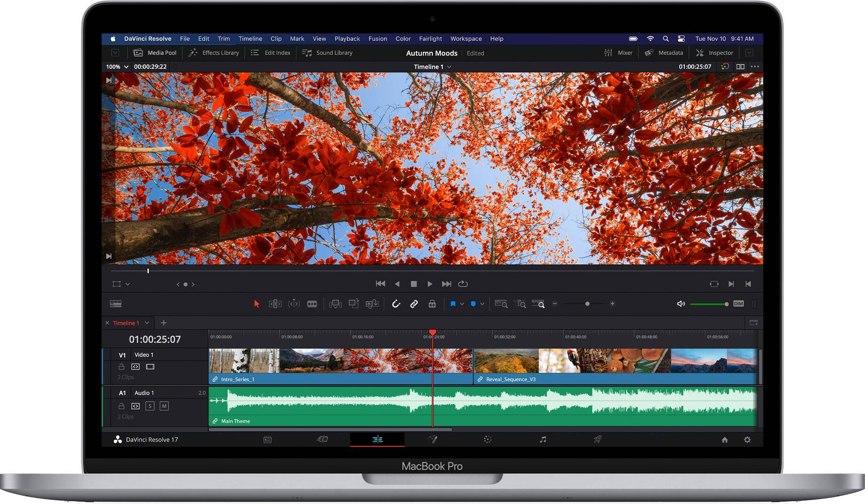
Task: Open the Inspector panel
Action: 715,53
